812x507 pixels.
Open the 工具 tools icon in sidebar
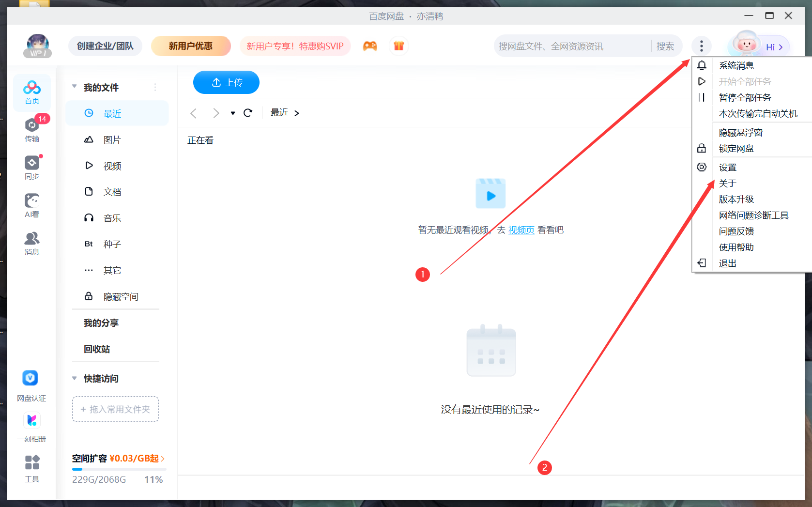32,468
